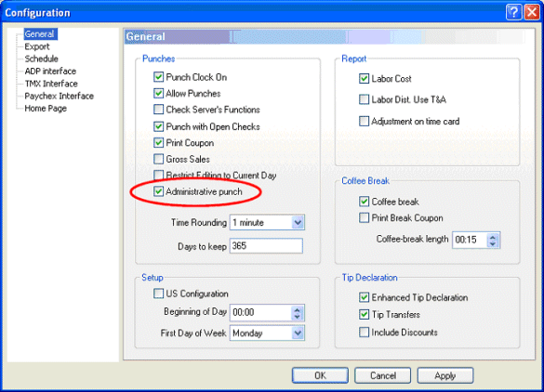
Task: Click into the Days to keep field
Action: (x=266, y=246)
